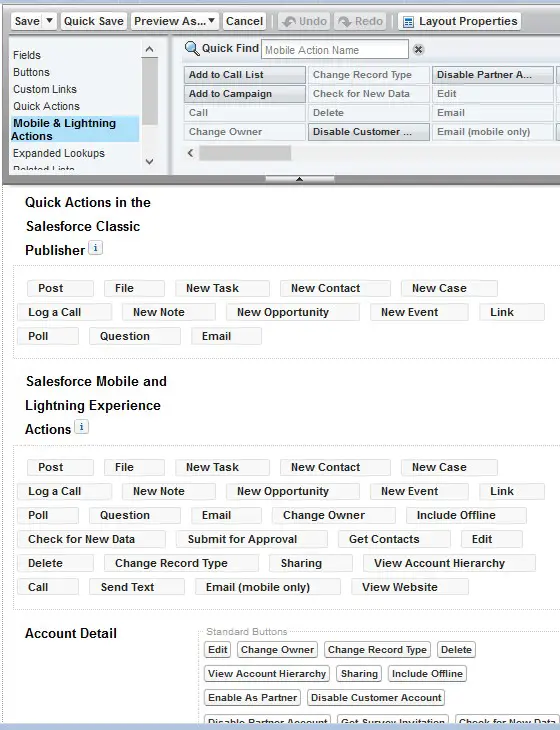Expand the Preview As dropdown
This screenshot has height=730, width=560.
click(x=175, y=21)
